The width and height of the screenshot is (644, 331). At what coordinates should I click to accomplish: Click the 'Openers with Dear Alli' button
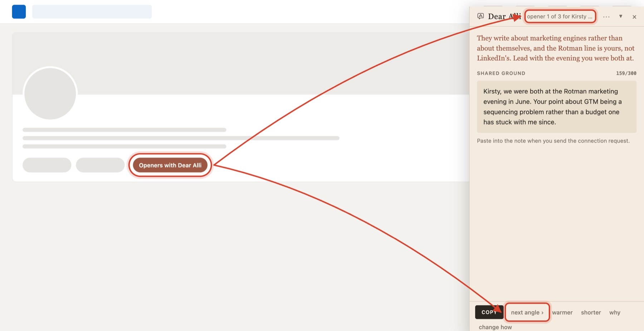point(170,165)
